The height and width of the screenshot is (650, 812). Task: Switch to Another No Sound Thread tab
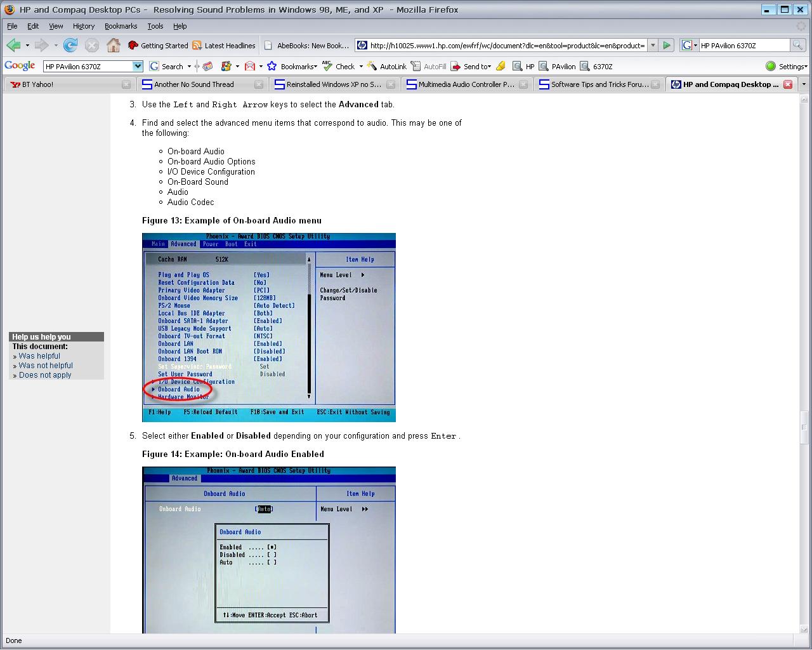click(202, 84)
